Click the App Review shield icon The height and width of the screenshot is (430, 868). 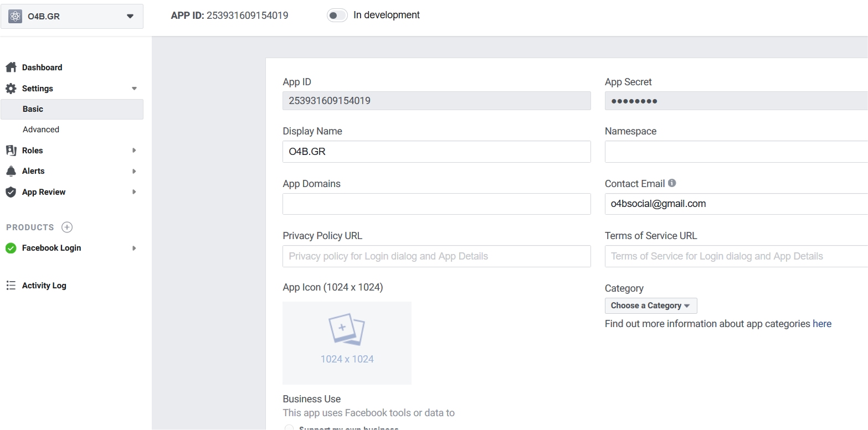click(11, 192)
